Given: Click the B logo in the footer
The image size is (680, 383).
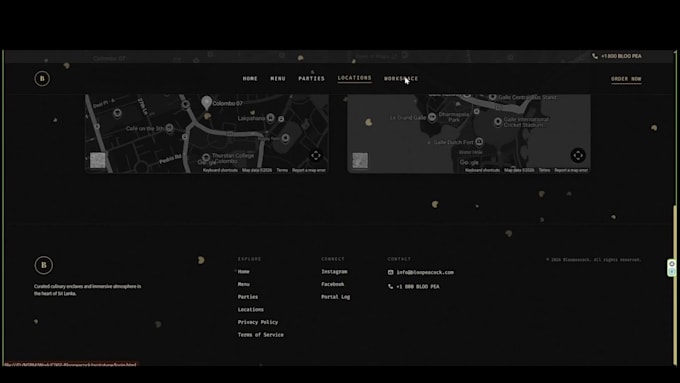Looking at the screenshot, I should click(43, 265).
